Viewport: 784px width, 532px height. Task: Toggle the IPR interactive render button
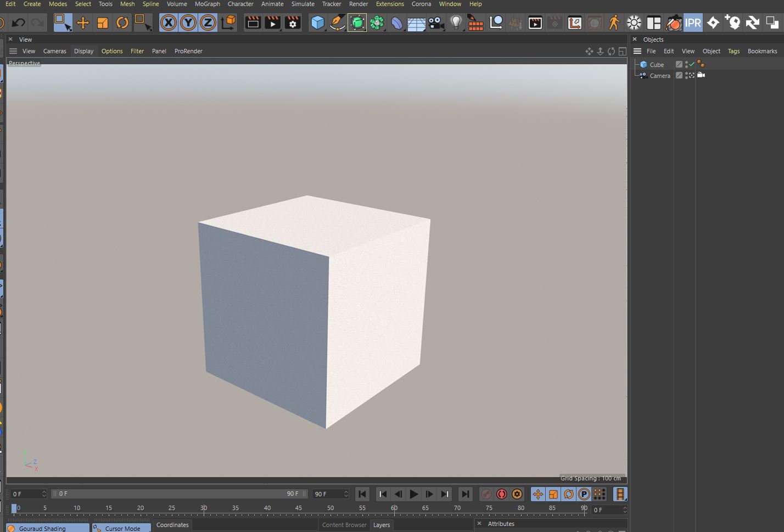[x=693, y=23]
